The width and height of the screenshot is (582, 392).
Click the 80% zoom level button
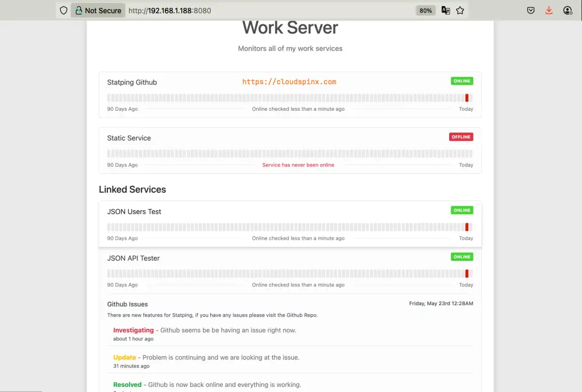[425, 10]
